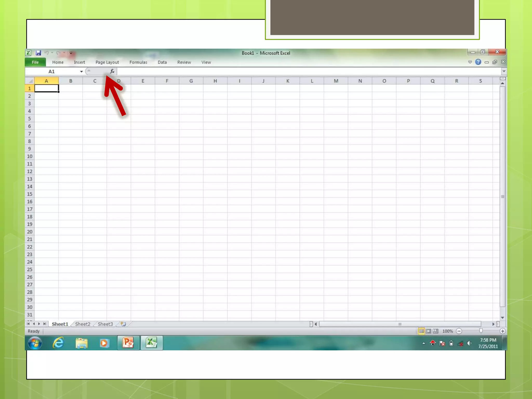Screen dimensions: 532x399
Task: Click PowerPoint icon on the taskbar
Action: [128, 343]
